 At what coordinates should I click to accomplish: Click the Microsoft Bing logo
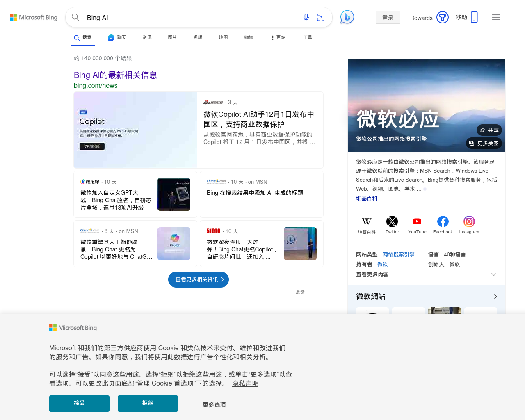[x=34, y=17]
